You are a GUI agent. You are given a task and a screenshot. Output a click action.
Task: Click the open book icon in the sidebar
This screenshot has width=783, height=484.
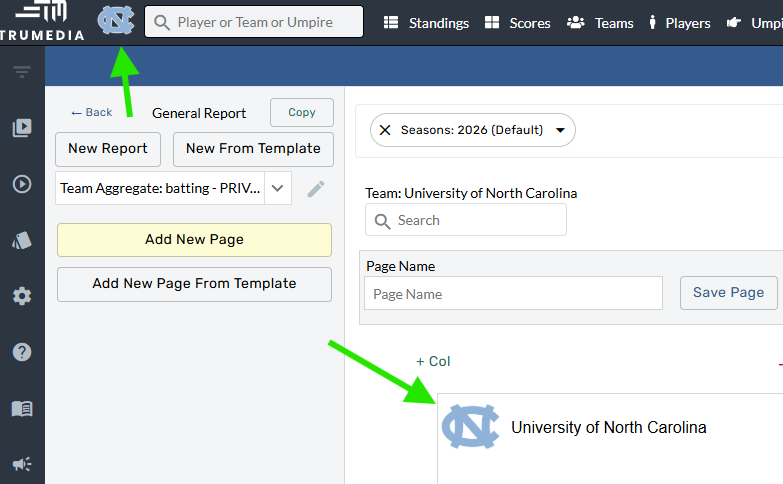click(x=22, y=408)
